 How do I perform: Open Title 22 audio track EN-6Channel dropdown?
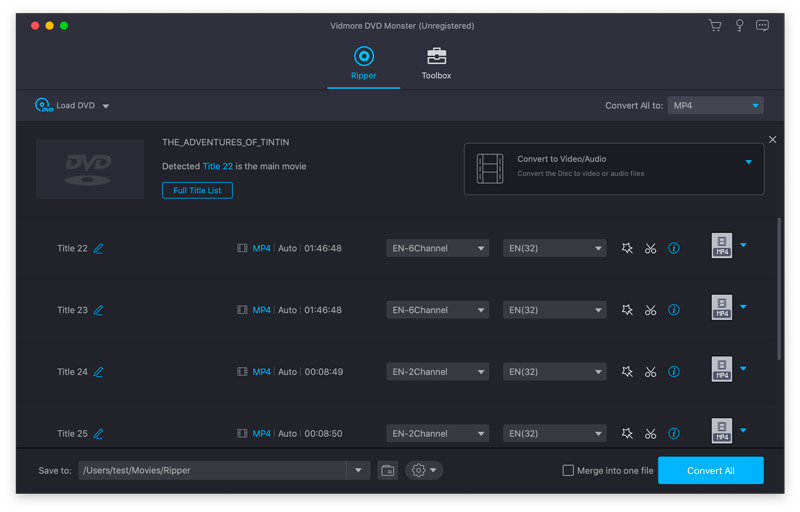438,248
